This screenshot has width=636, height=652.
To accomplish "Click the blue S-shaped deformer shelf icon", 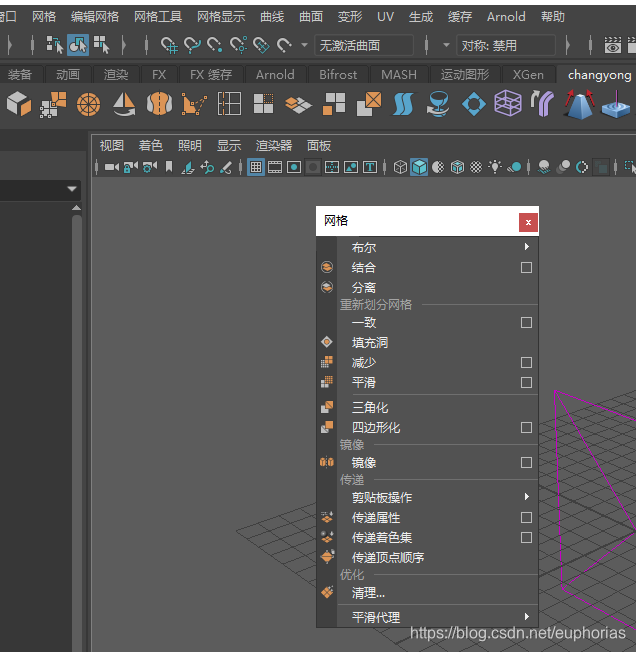I will (403, 104).
